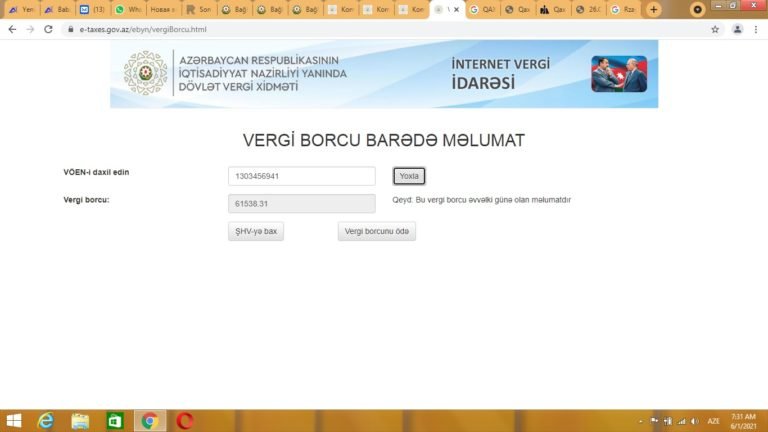Open the Windows Start button
The width and height of the screenshot is (768, 432).
pos(14,421)
